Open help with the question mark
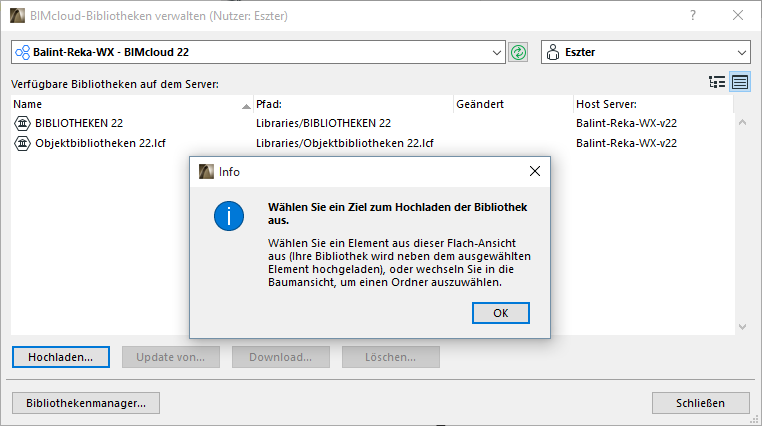Viewport: 762px width, 426px height. (x=693, y=16)
